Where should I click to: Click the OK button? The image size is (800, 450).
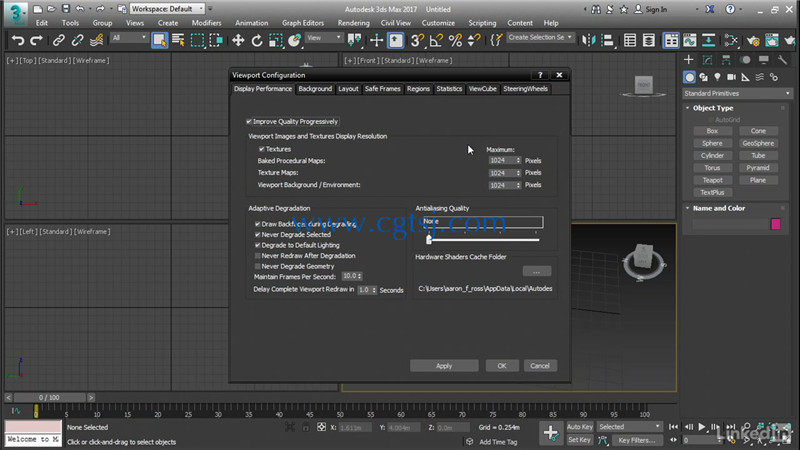502,366
